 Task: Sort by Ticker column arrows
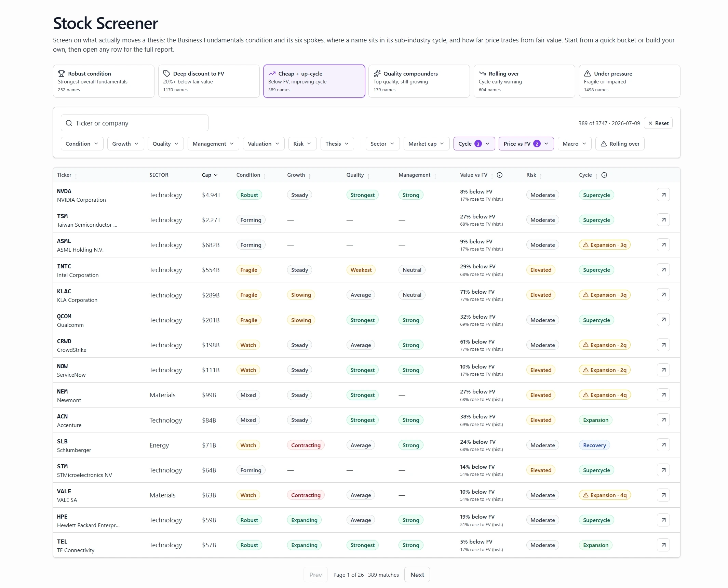[76, 176]
